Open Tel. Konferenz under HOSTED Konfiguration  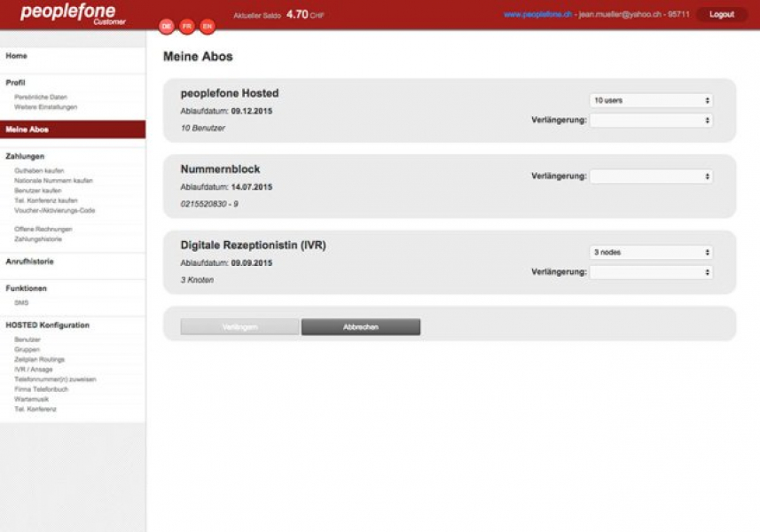tap(35, 410)
